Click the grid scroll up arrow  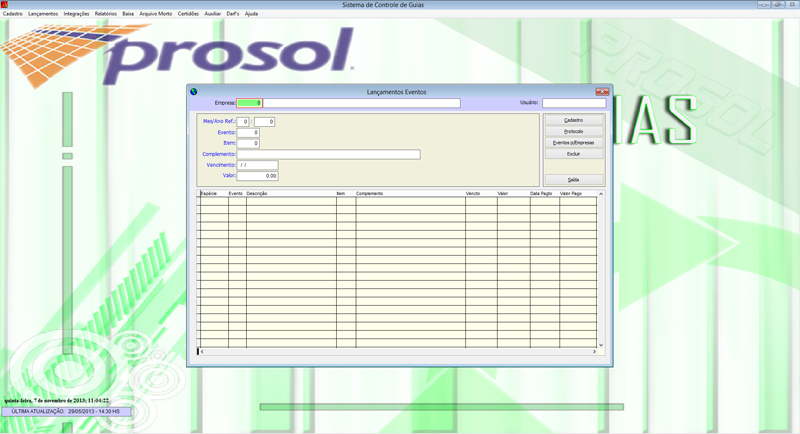pos(601,194)
